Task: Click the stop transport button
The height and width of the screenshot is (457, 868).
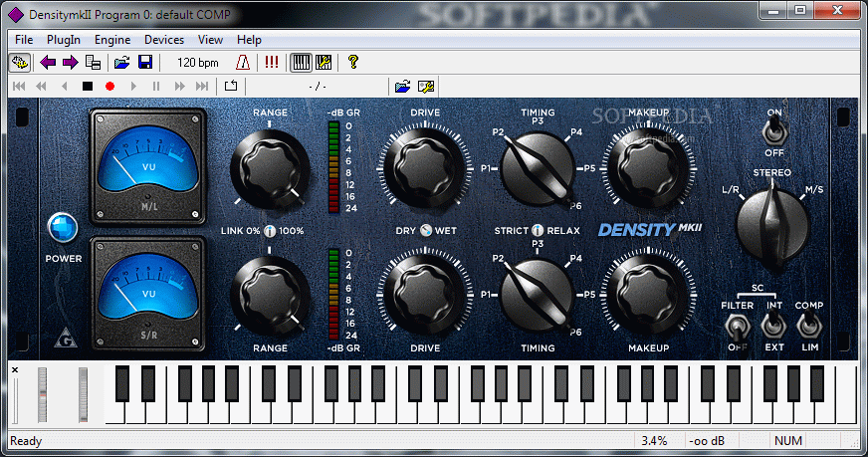Action: [88, 86]
